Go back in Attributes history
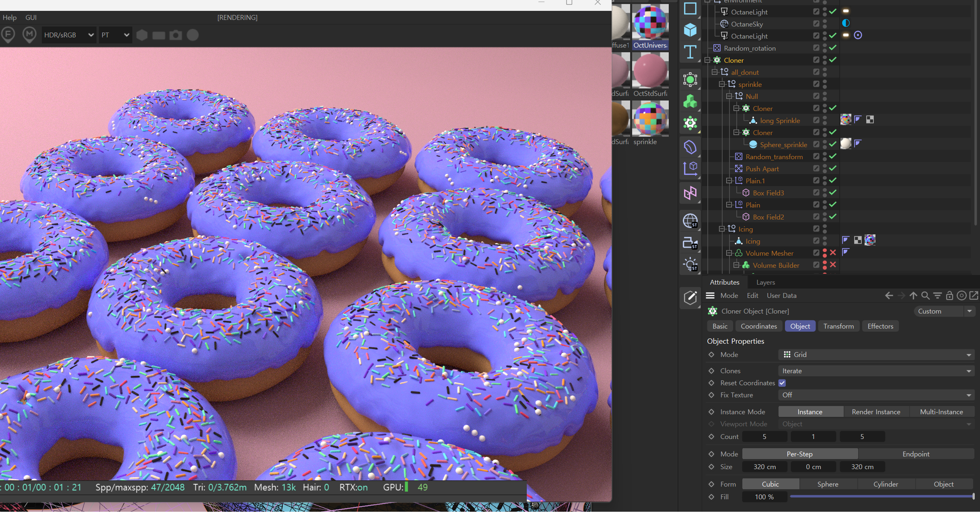 [889, 296]
